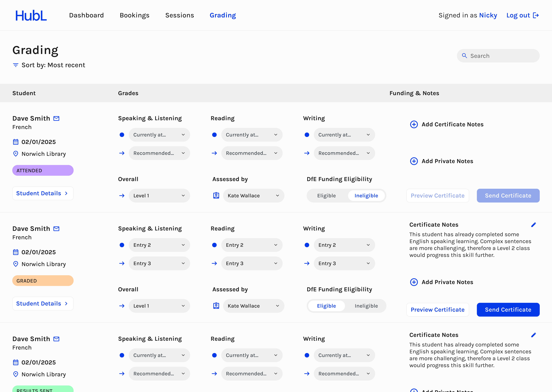
Task: Click the email icon beside first Dave Smith
Action: coord(56,118)
